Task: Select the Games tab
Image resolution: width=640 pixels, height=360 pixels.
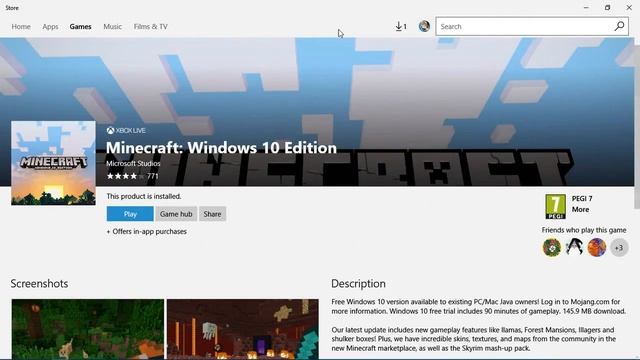Action: tap(80, 27)
